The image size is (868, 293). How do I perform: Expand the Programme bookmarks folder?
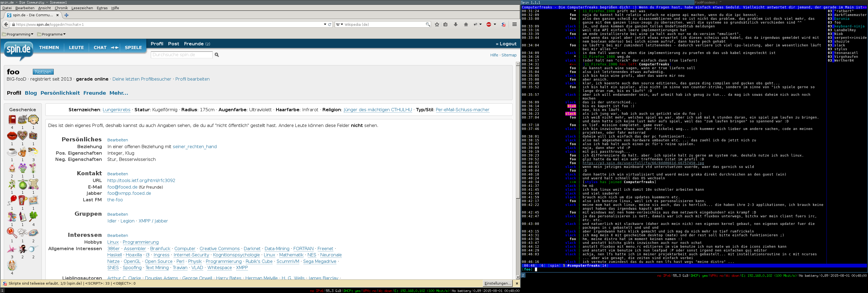point(52,34)
